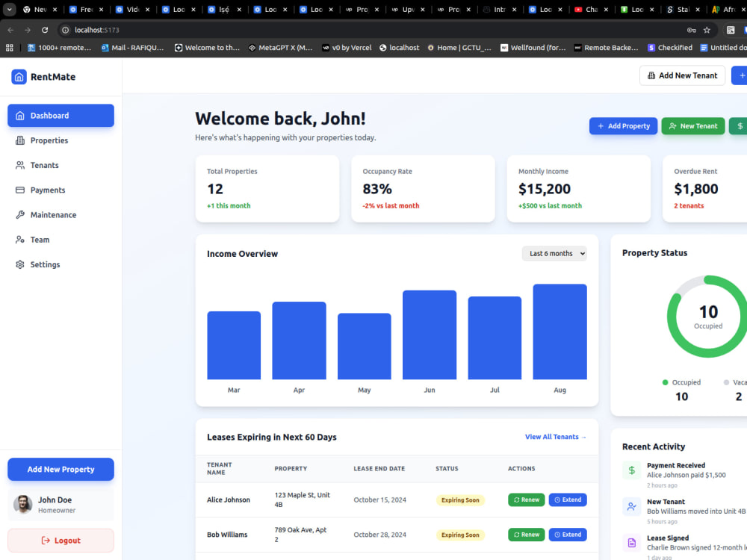
Task: Open the Checkified bookmark
Action: click(x=670, y=48)
